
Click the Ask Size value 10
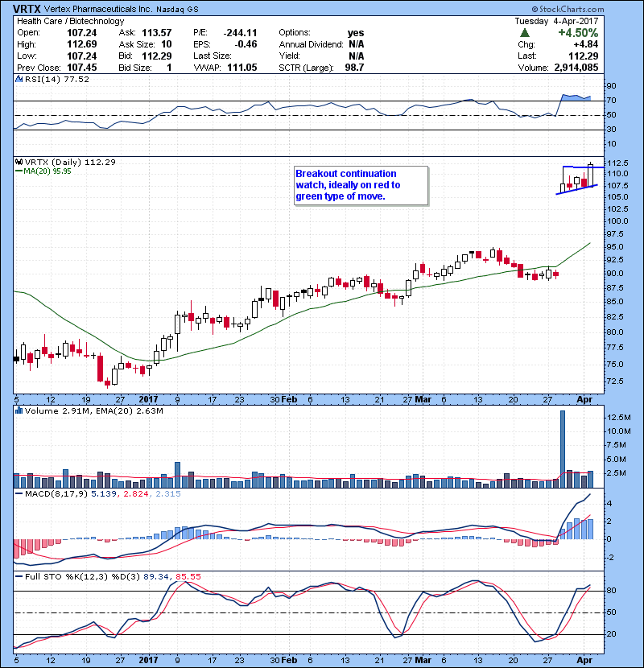[166, 44]
